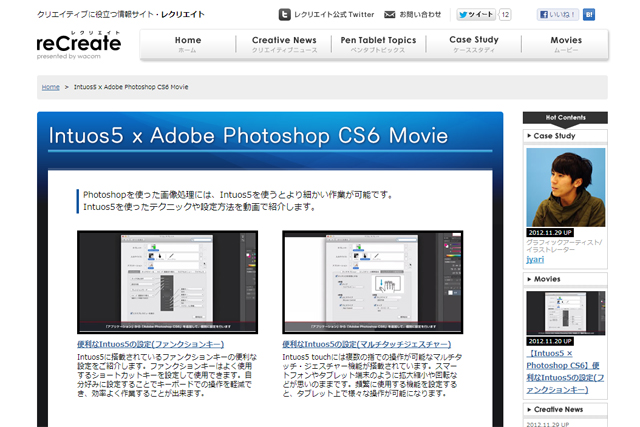The width and height of the screenshot is (640, 427).
Task: Open link 便利なIntuos5の設定(ファンクションキー)
Action: (x=151, y=344)
